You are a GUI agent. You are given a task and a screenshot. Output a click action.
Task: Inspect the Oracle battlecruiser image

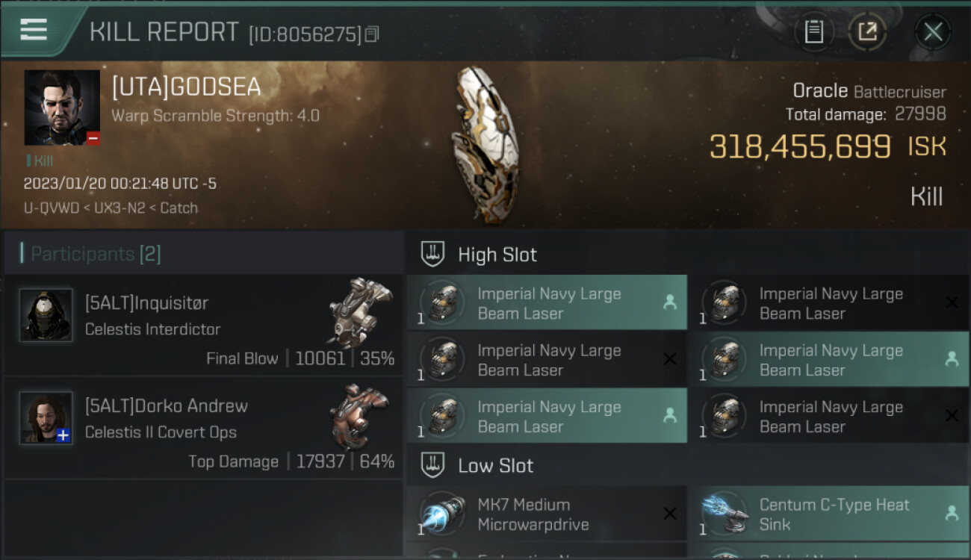pyautogui.click(x=486, y=144)
